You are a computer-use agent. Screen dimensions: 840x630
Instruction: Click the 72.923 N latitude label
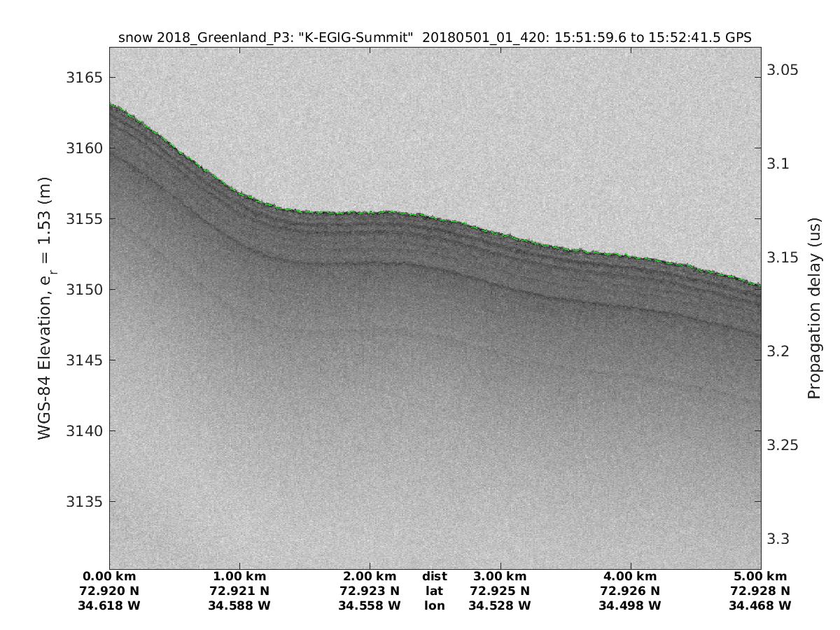point(370,590)
